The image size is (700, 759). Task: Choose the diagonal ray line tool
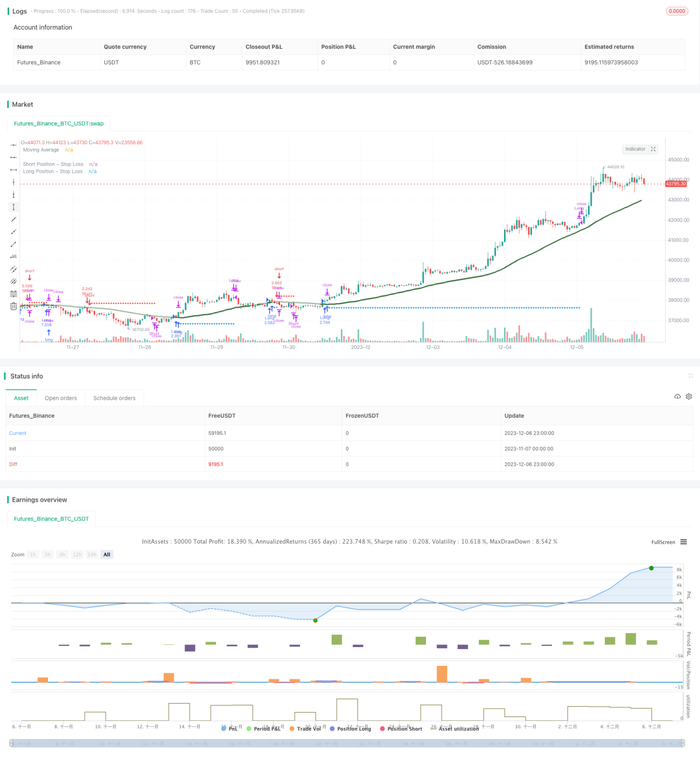click(x=13, y=231)
